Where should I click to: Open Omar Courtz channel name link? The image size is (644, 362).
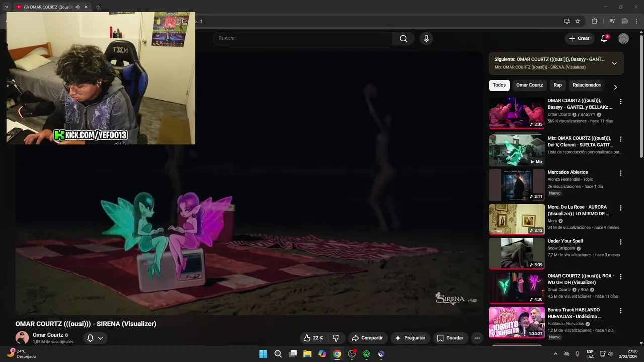[x=48, y=335]
